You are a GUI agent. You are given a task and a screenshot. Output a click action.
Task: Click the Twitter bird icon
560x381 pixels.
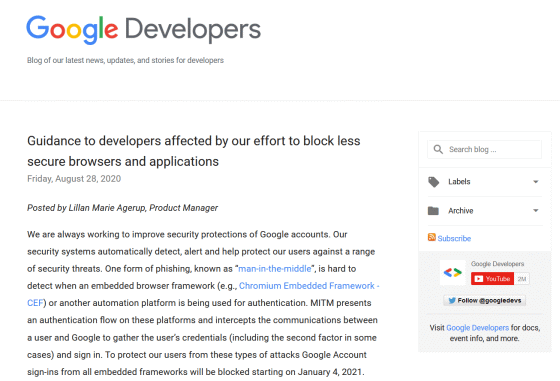tap(452, 301)
